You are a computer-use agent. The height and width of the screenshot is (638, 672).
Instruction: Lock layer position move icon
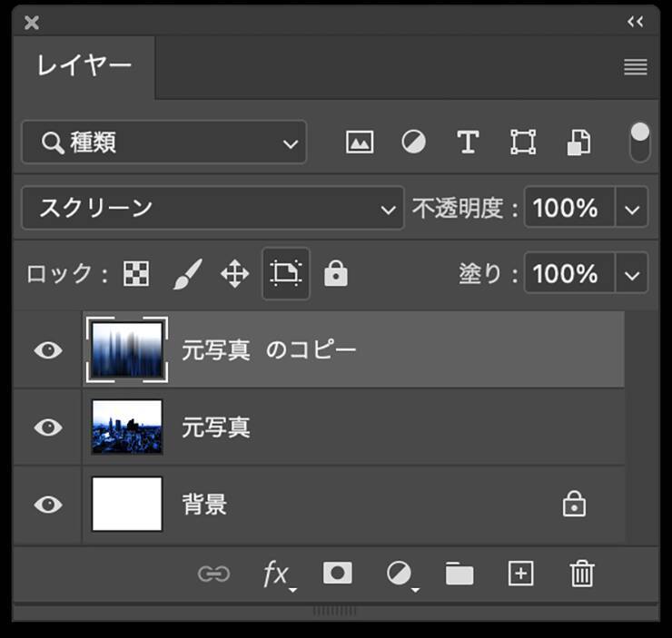234,273
